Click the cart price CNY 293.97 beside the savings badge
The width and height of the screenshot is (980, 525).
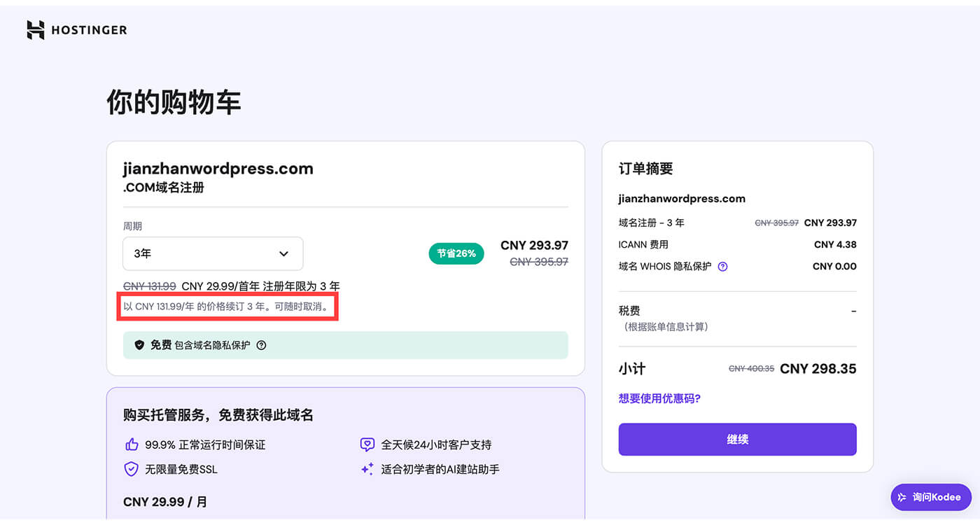[534, 246]
